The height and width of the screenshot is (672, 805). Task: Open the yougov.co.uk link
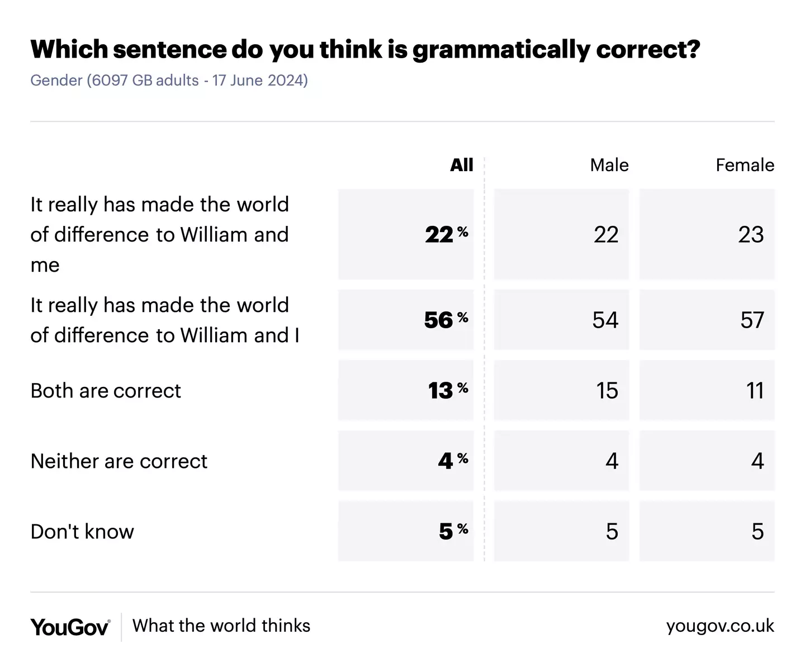pos(720,626)
